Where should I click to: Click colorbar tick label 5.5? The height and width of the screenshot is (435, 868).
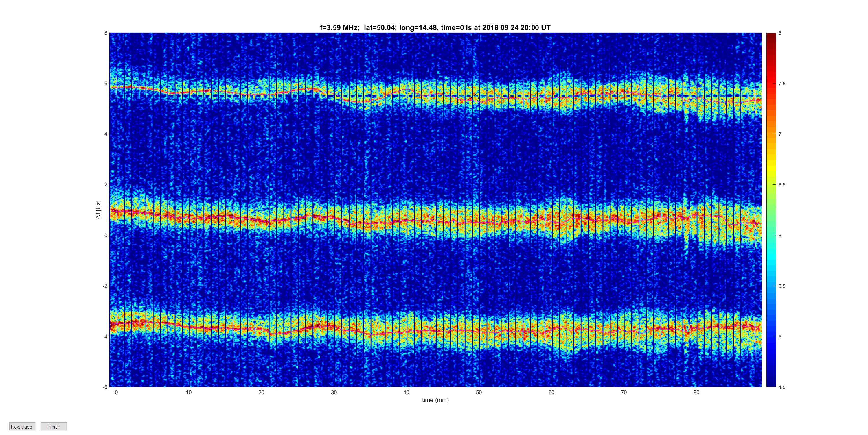[x=782, y=286]
